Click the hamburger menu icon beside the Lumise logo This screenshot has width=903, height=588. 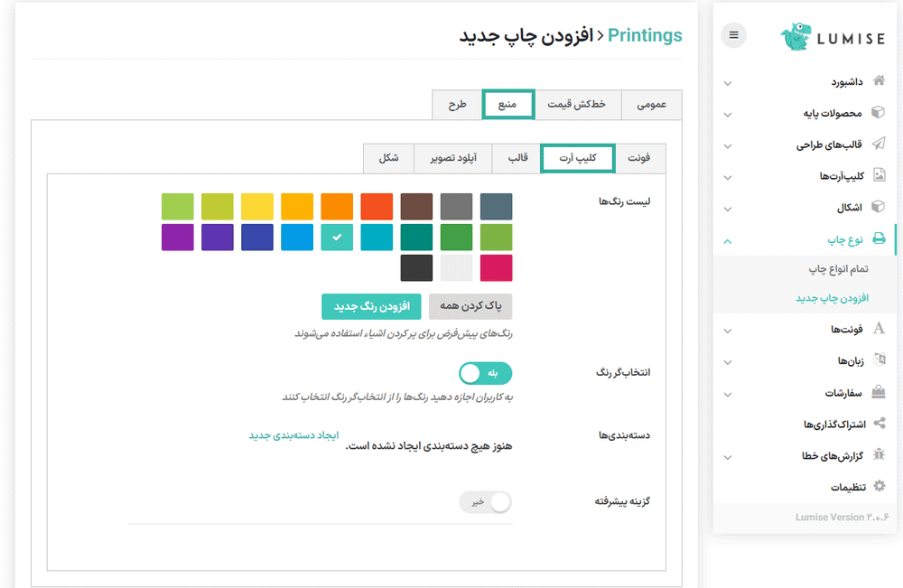pos(733,36)
